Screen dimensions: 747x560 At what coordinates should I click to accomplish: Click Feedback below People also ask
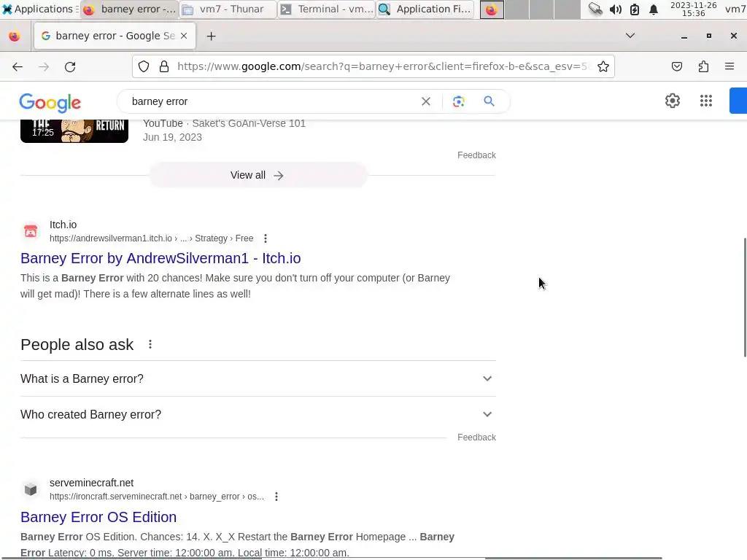click(x=476, y=437)
